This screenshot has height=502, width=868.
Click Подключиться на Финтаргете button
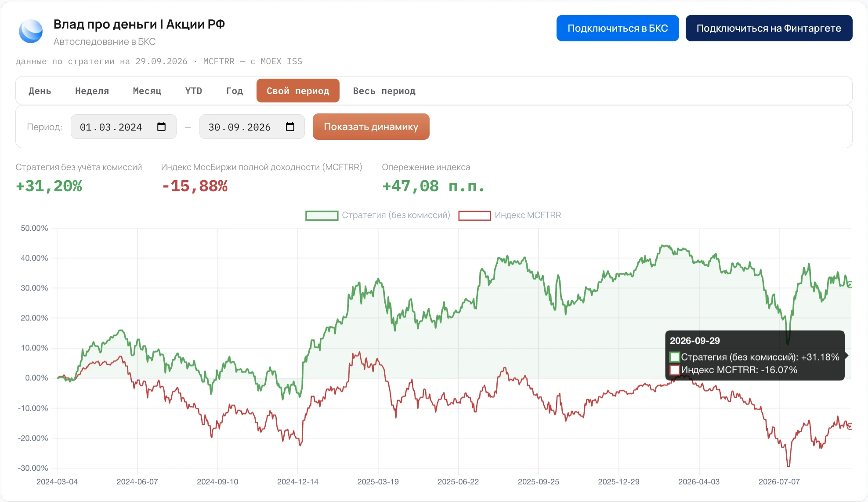click(769, 28)
